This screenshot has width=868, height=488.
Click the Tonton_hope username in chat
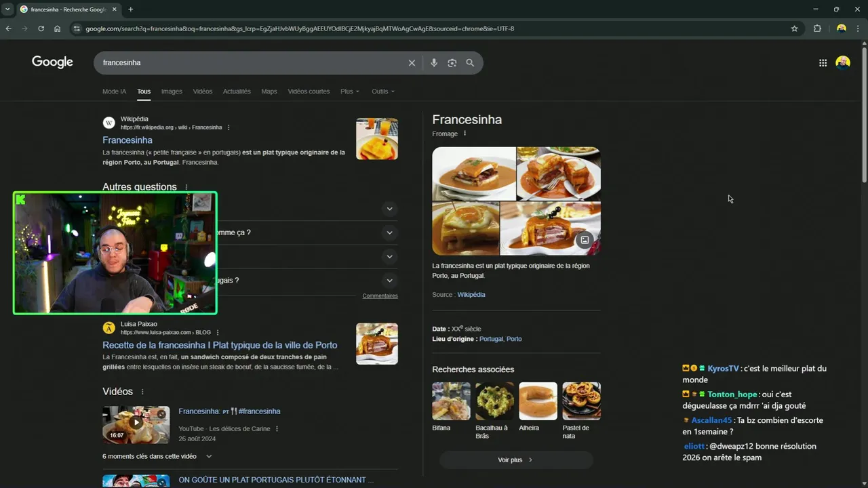(732, 394)
